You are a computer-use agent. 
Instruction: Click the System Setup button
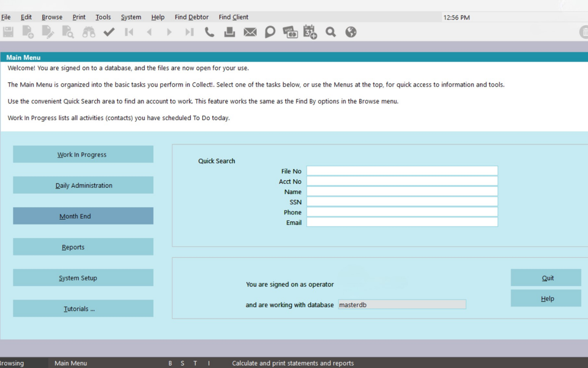83,278
